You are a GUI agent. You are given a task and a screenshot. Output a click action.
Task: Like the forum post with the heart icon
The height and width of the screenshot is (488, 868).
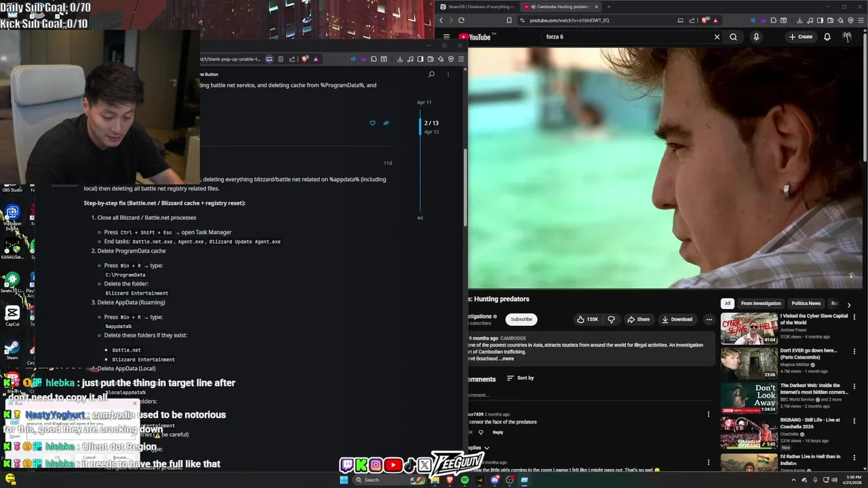point(372,123)
